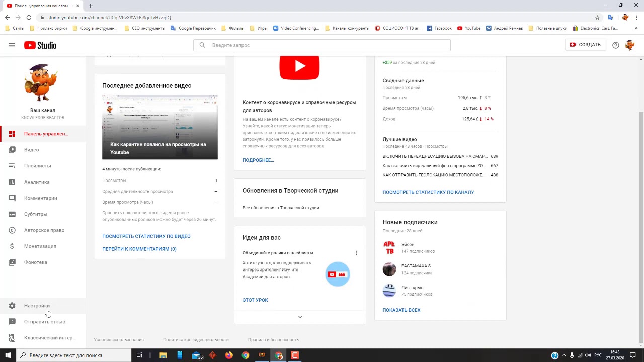Open the Монетизация section
This screenshot has height=362, width=644.
(x=43, y=246)
